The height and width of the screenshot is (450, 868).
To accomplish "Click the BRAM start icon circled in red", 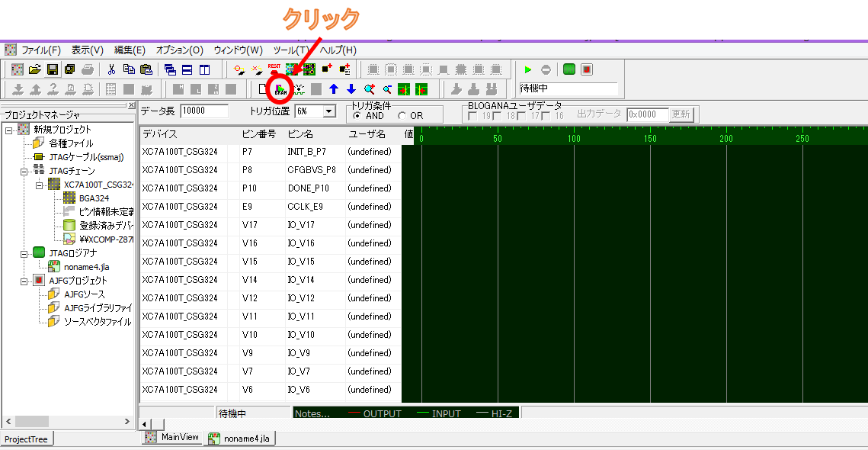I will 280,89.
